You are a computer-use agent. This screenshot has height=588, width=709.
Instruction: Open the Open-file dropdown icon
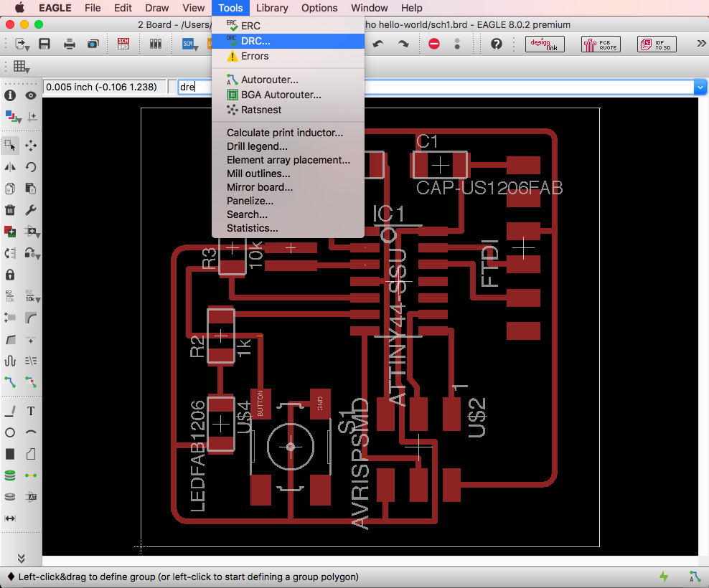pyautogui.click(x=22, y=44)
